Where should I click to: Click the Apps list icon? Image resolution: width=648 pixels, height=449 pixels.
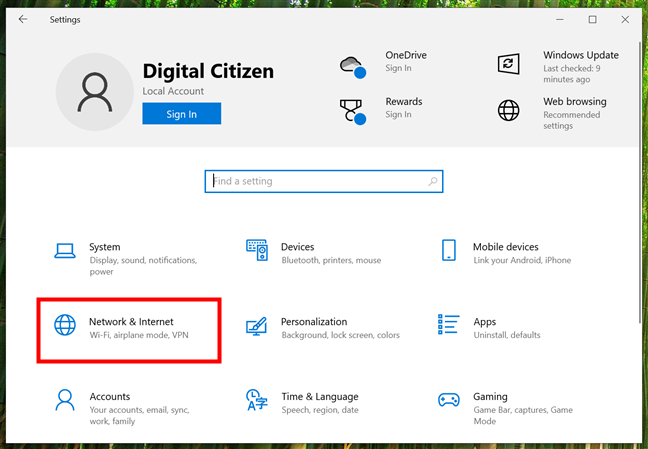click(449, 325)
